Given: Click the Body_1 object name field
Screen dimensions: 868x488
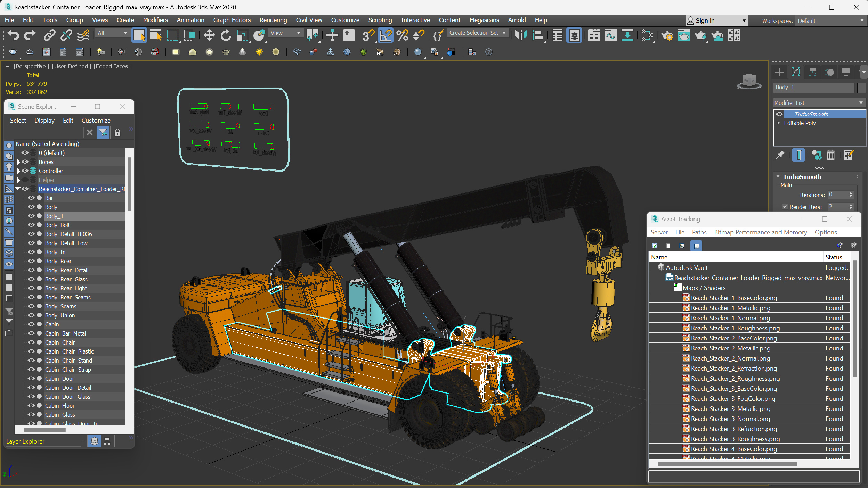Looking at the screenshot, I should click(814, 88).
